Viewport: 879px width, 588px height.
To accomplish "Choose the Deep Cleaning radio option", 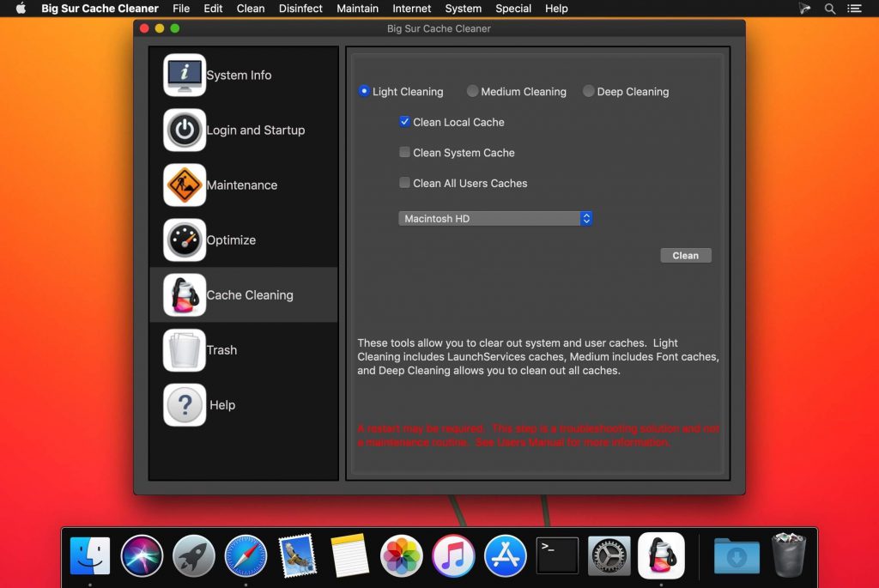I will pyautogui.click(x=589, y=91).
